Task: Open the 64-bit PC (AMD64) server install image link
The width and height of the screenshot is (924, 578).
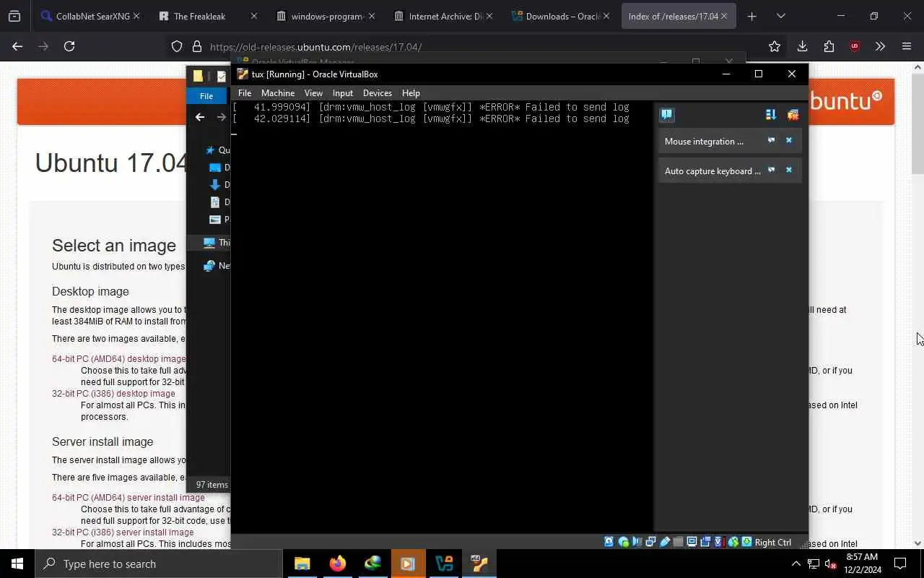Action: 128,497
